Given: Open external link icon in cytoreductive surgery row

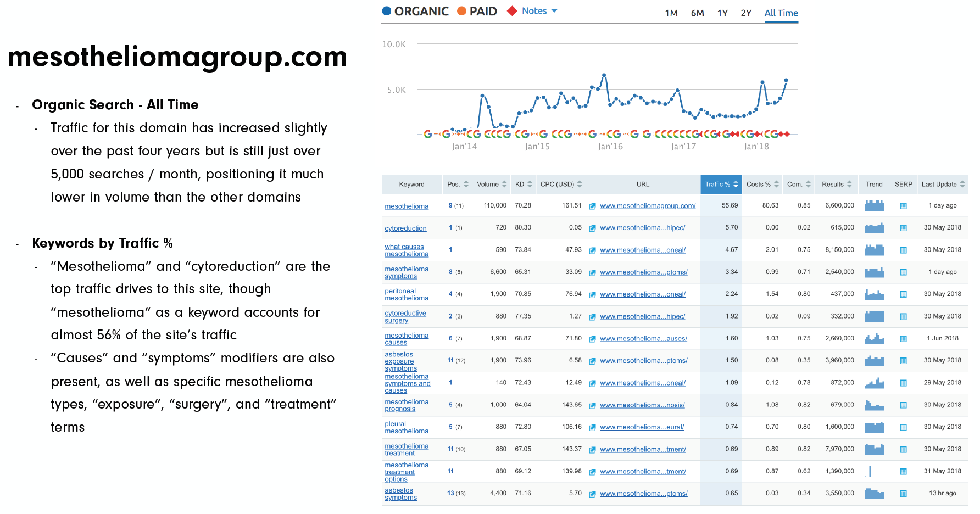Looking at the screenshot, I should (593, 317).
